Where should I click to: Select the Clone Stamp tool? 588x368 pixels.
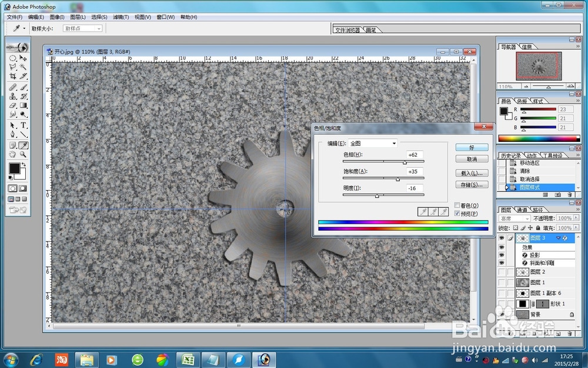pos(13,96)
